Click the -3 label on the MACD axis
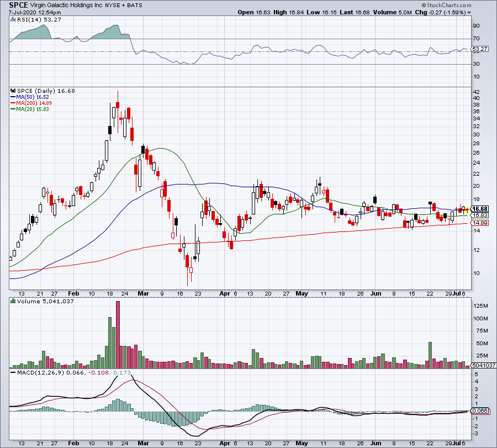This screenshot has height=448, width=497. coord(476,434)
